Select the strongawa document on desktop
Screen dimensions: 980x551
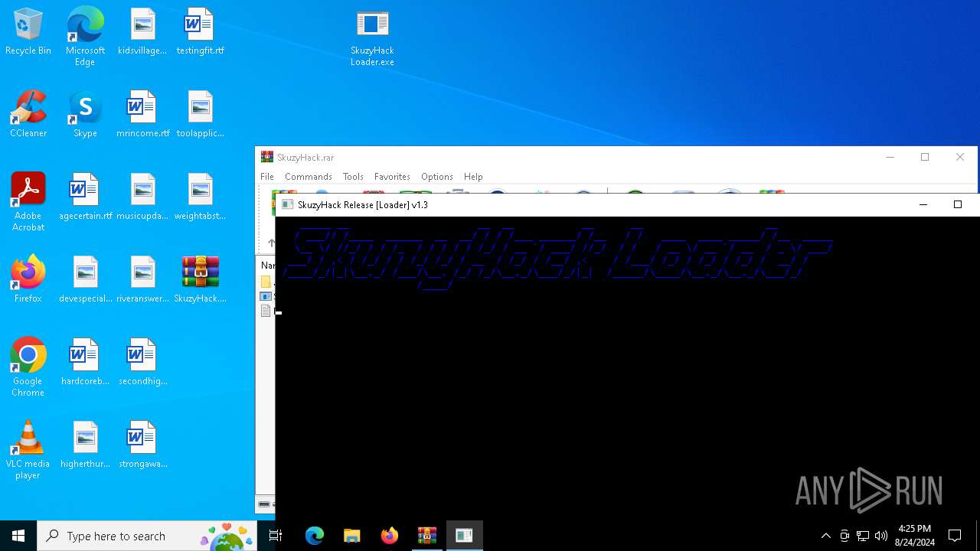click(x=142, y=445)
